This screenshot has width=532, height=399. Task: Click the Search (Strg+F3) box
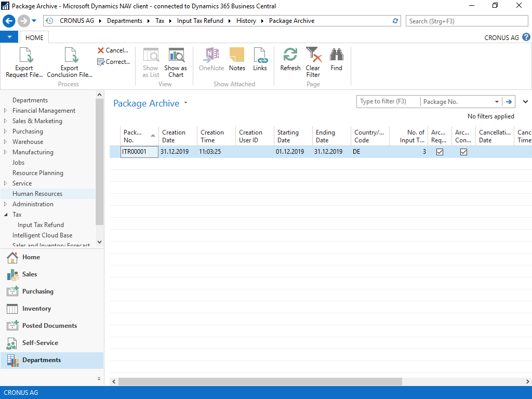[x=467, y=21]
